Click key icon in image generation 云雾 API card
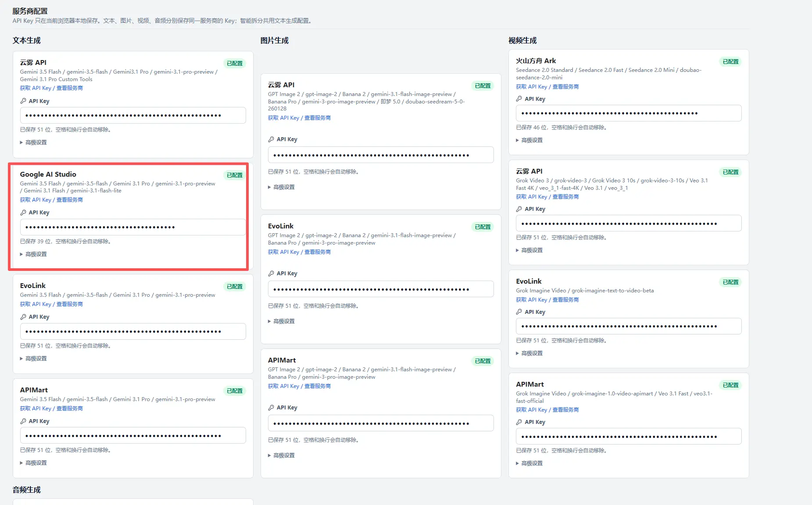Screen dimensions: 812x505 (271, 139)
